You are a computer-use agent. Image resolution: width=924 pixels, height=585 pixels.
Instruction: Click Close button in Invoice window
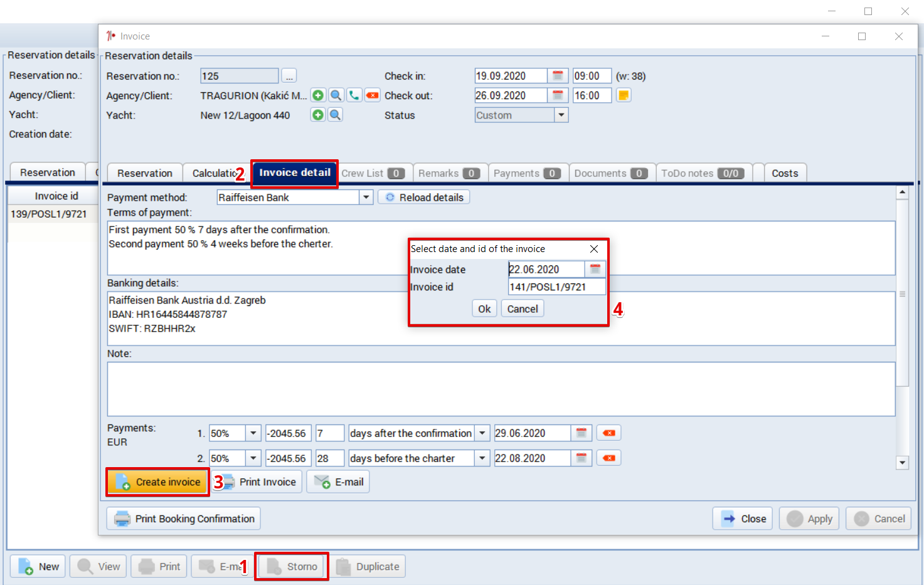tap(743, 519)
